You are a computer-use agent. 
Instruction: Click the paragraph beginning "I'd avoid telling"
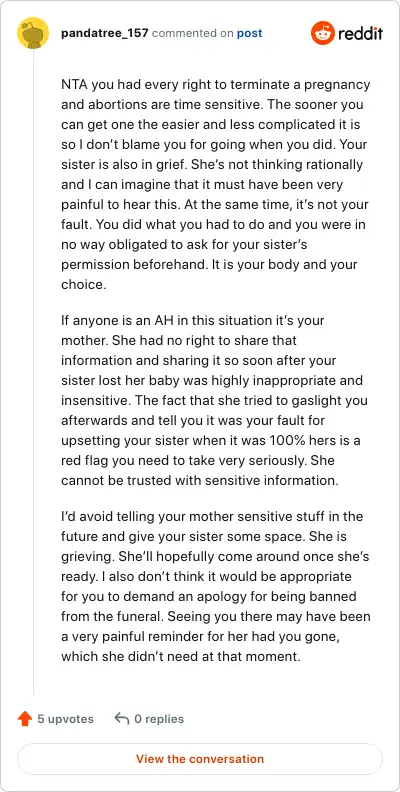[216, 587]
